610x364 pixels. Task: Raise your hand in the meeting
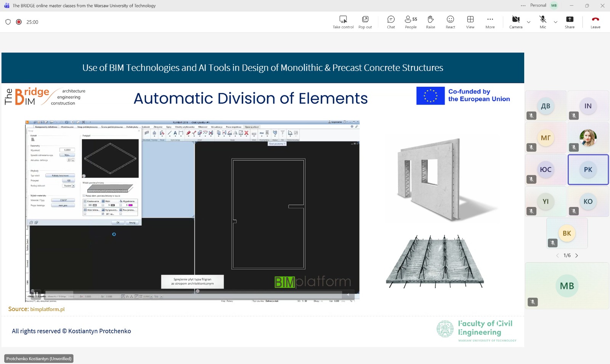(x=430, y=22)
